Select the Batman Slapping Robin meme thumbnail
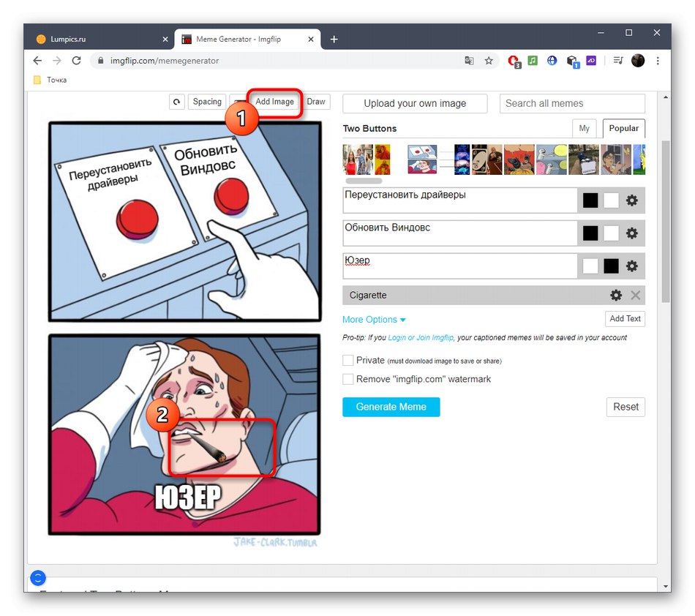Screen dimensions: 695x616 pos(519,159)
